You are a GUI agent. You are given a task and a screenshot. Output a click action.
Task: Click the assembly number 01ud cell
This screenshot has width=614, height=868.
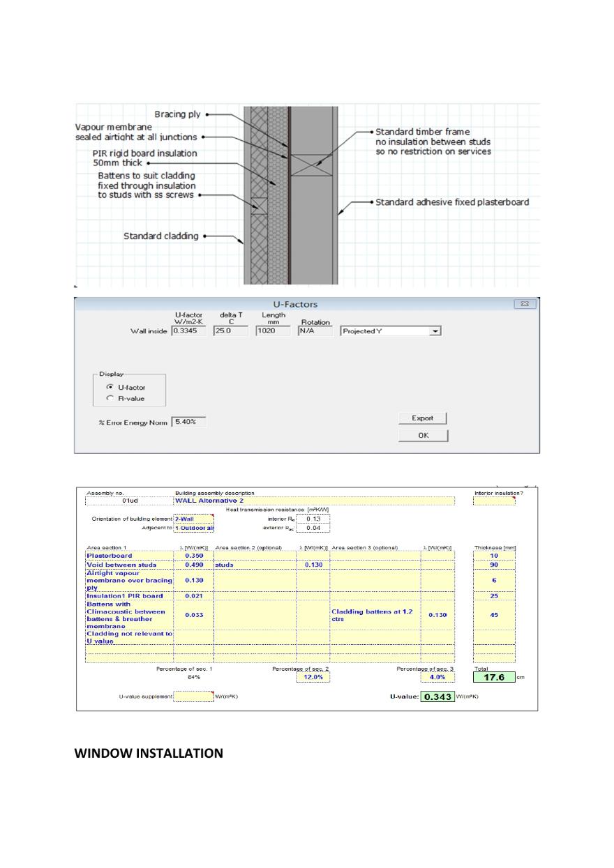(x=128, y=501)
